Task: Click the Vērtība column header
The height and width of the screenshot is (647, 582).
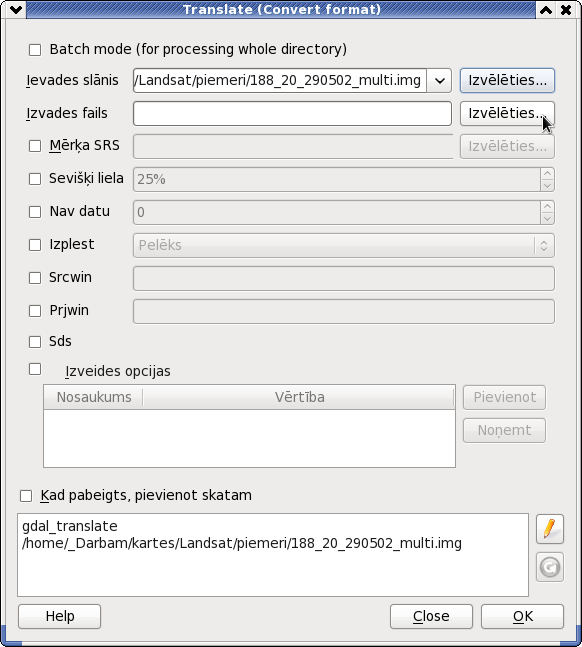Action: (x=299, y=397)
